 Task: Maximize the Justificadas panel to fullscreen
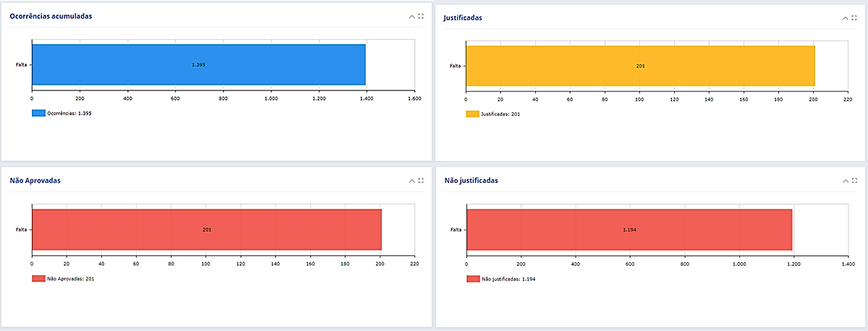(x=854, y=17)
